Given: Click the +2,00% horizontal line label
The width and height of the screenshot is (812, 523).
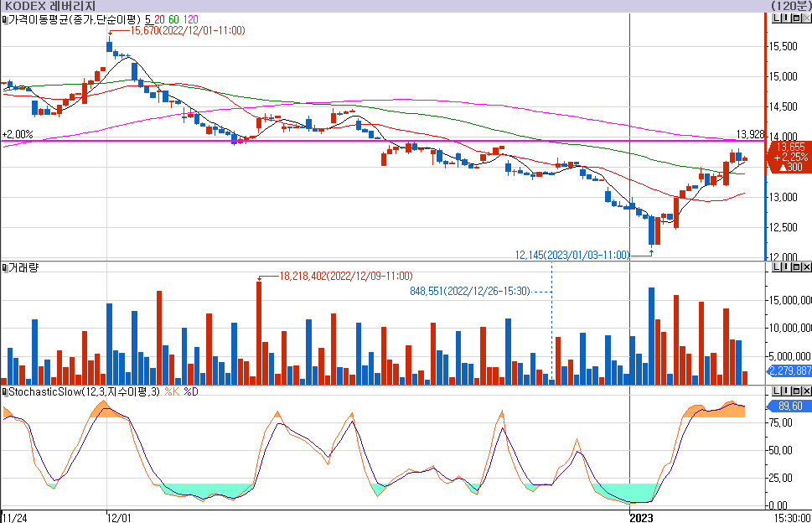Looking at the screenshot, I should coord(17,134).
